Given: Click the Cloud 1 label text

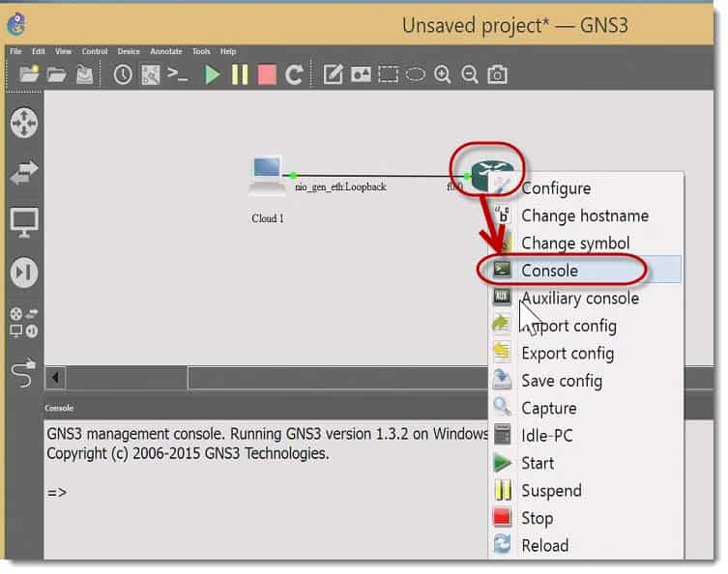Looking at the screenshot, I should [268, 218].
